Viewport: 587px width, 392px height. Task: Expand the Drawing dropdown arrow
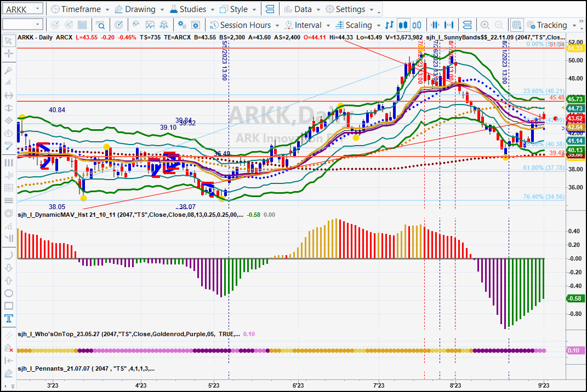pyautogui.click(x=162, y=9)
